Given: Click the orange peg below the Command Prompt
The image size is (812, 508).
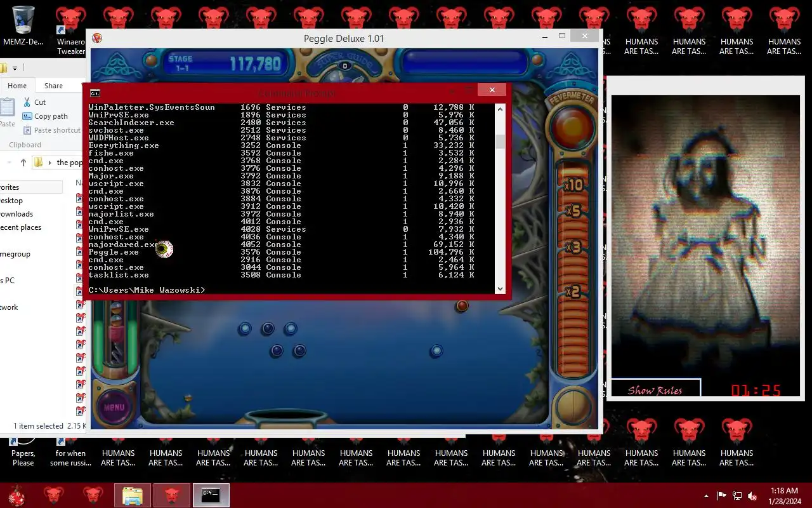Looking at the screenshot, I should coord(462,306).
